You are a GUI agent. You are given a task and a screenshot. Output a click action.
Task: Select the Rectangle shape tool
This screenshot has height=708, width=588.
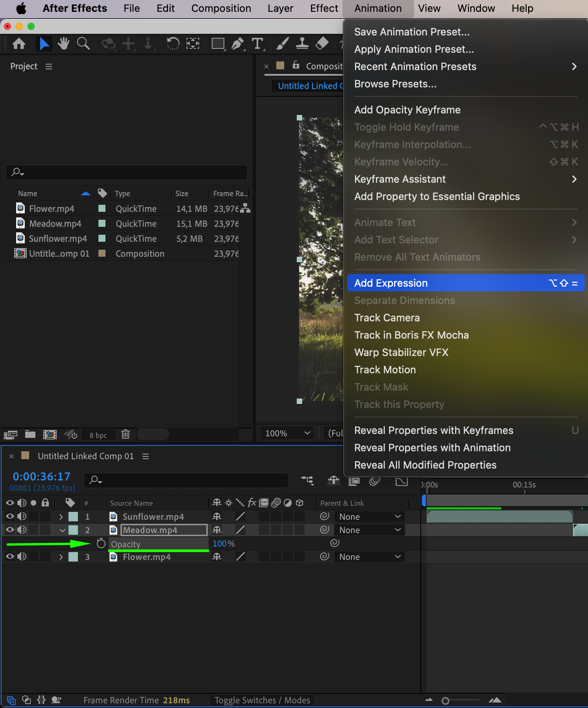coord(218,44)
